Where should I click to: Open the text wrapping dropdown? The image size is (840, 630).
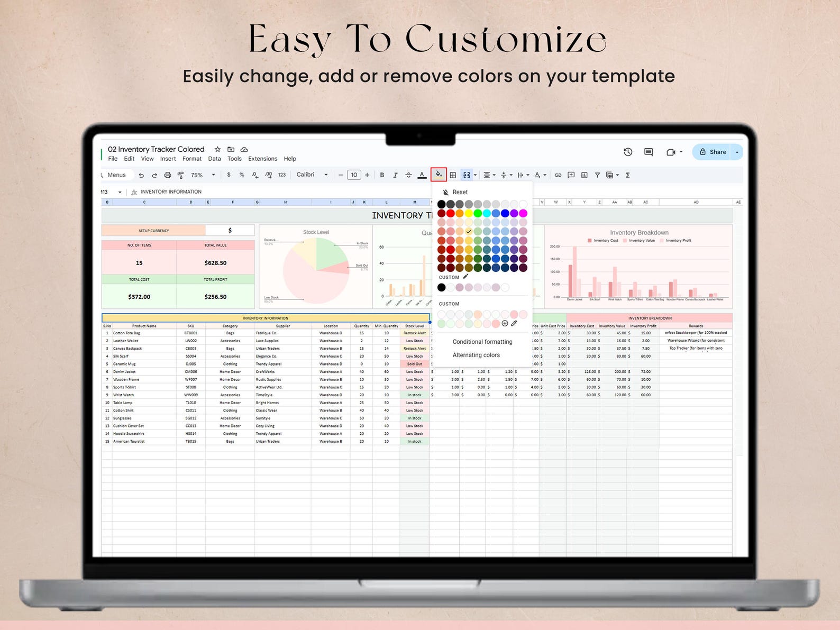tap(523, 175)
